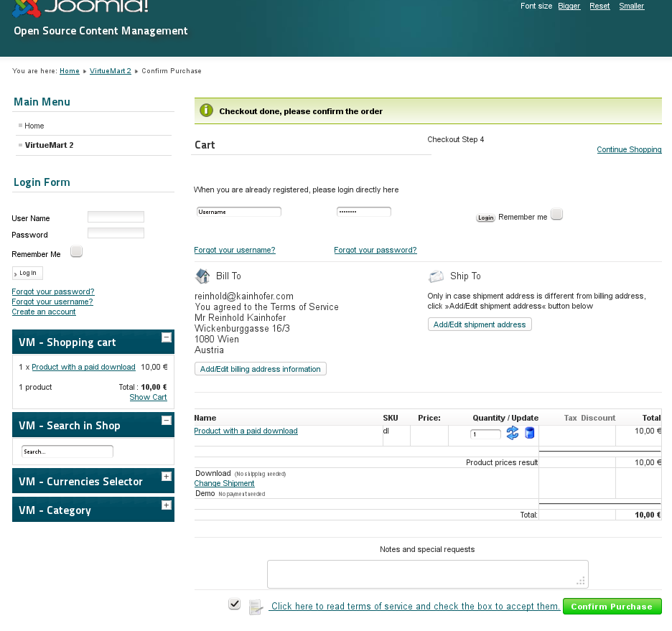Open Show Cart link

[149, 397]
